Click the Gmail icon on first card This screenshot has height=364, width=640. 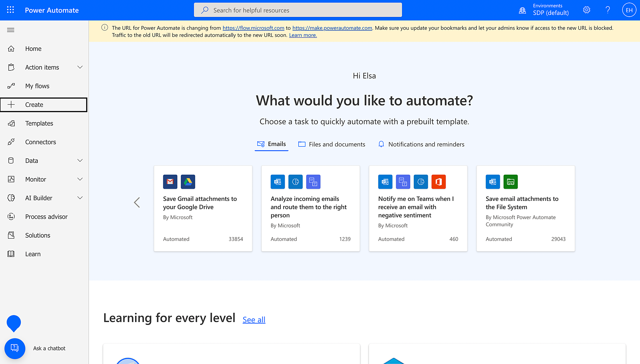170,182
